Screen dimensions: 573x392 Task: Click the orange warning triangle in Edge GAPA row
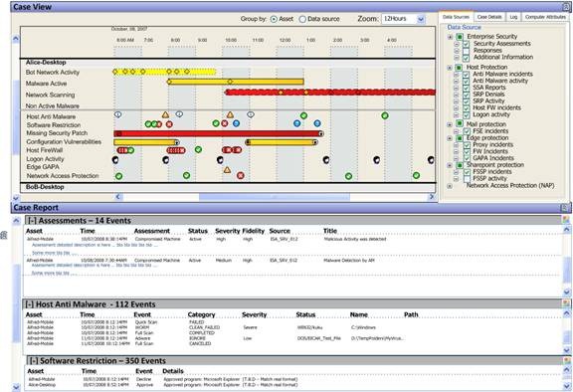coord(227,170)
